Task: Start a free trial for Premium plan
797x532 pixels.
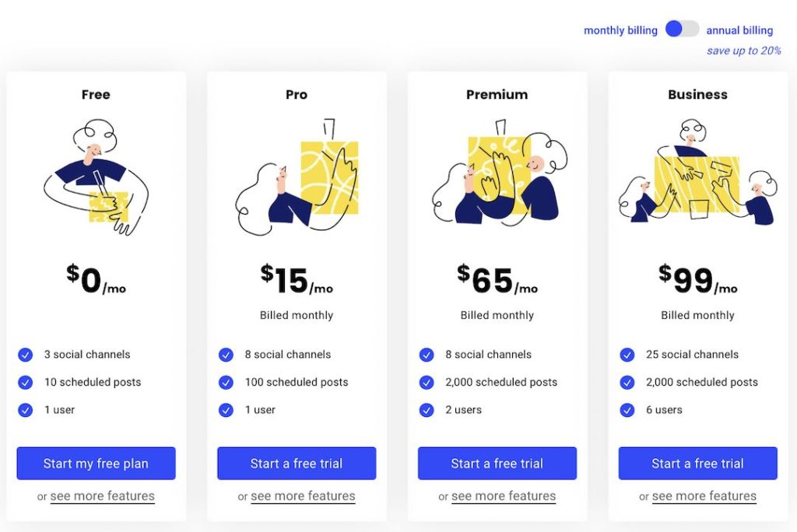Action: coord(497,464)
